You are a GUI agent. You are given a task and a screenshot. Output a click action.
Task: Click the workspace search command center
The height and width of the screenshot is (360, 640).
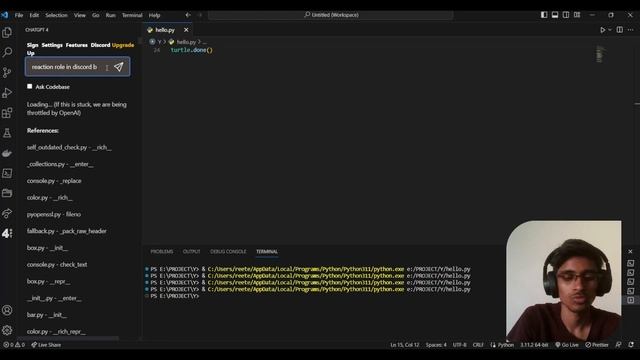[331, 15]
